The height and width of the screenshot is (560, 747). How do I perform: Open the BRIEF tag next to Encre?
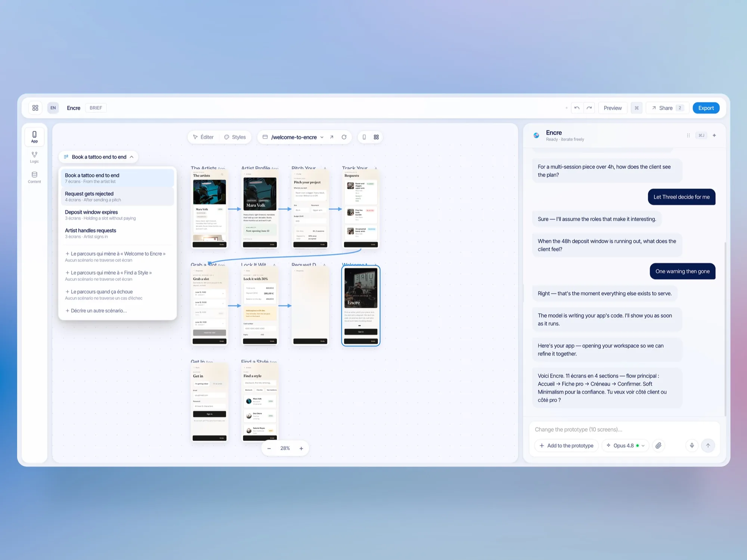96,108
